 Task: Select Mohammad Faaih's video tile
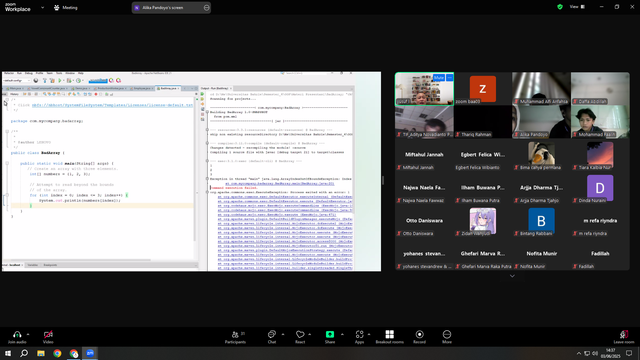tap(600, 122)
